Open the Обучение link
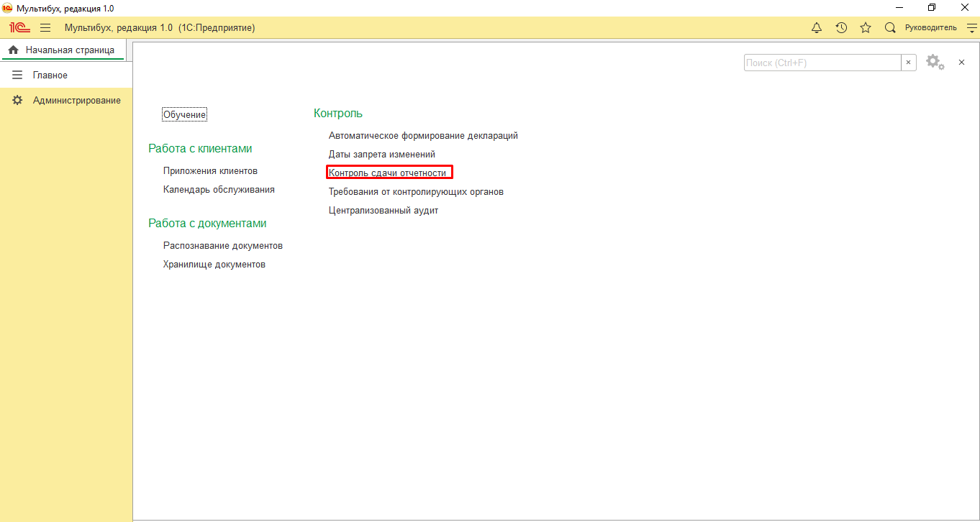 [x=185, y=114]
